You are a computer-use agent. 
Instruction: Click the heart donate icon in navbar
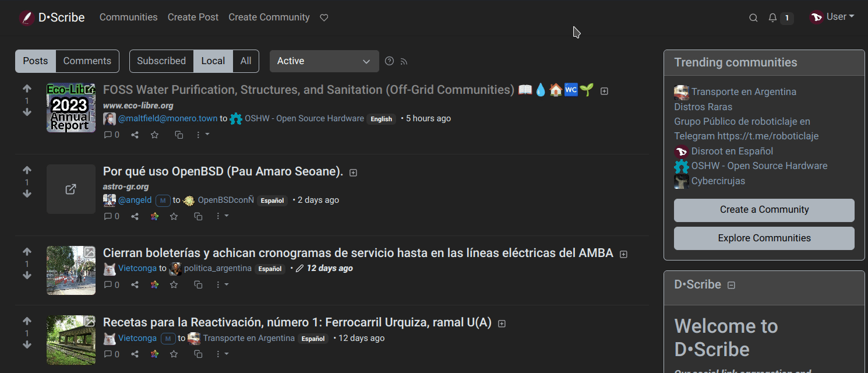click(x=324, y=18)
